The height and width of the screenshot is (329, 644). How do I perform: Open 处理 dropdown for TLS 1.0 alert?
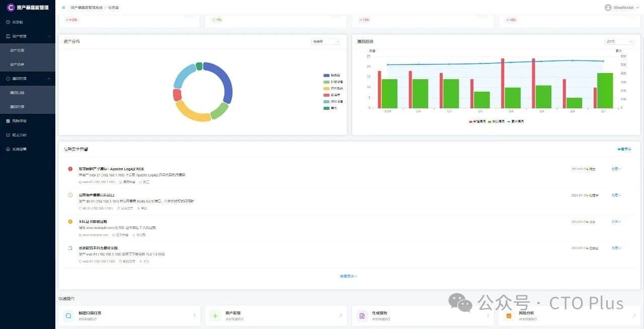[x=616, y=248]
